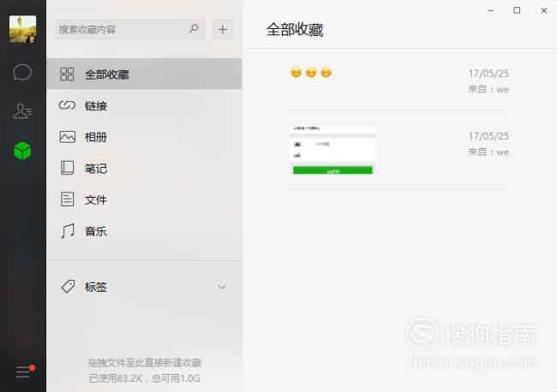The width and height of the screenshot is (557, 392).
Task: Click the 音乐 music note icon
Action: click(x=68, y=231)
